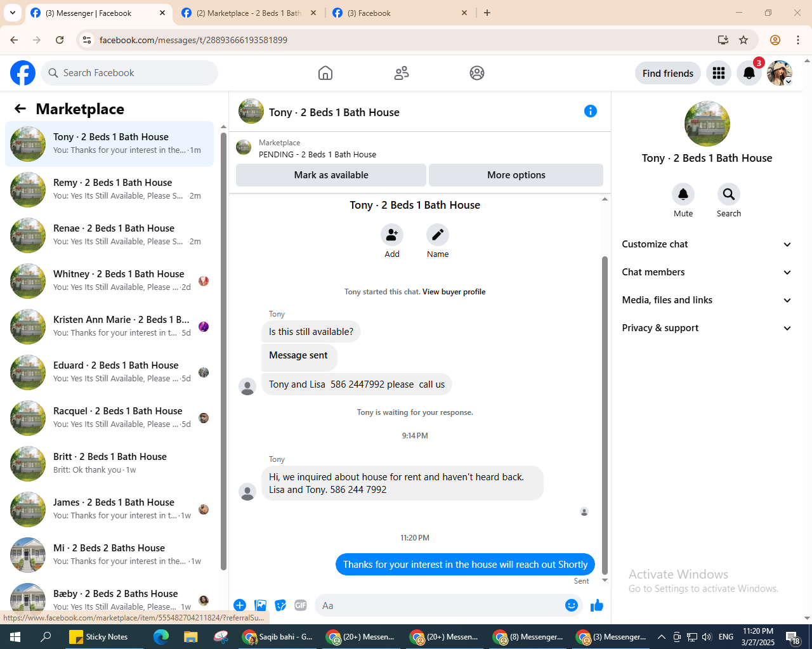Open Racquel's 2 Beds 1 Bath conversation
This screenshot has width=812, height=649.
point(109,417)
